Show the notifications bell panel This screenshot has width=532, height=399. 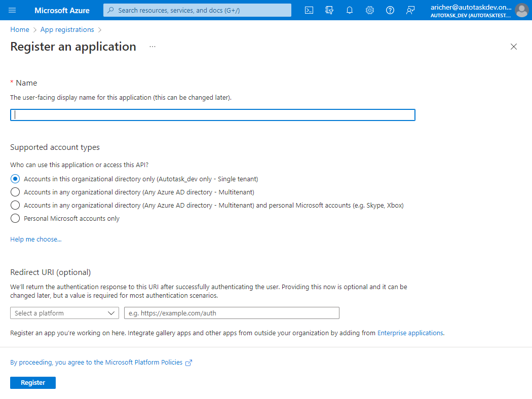point(350,10)
